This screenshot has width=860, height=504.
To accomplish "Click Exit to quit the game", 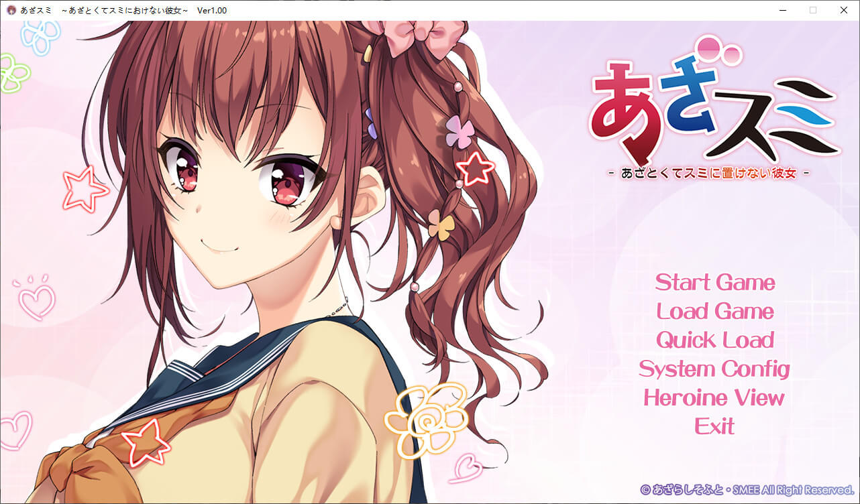I will coord(714,426).
